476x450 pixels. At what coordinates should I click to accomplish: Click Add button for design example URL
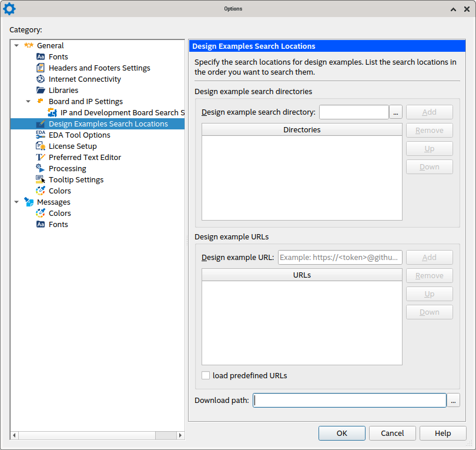[429, 258]
